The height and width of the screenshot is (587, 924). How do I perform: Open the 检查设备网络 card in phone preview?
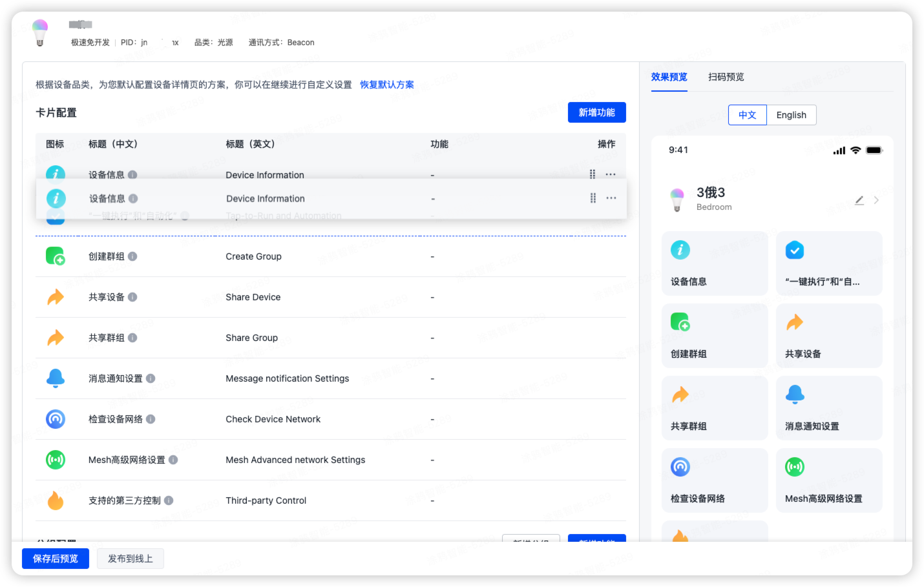[715, 480]
